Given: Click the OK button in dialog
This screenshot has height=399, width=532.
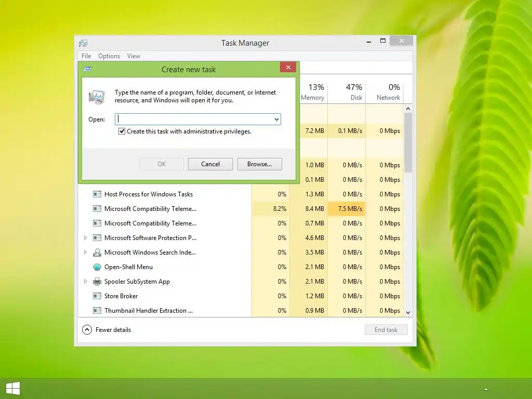Looking at the screenshot, I should coord(162,164).
